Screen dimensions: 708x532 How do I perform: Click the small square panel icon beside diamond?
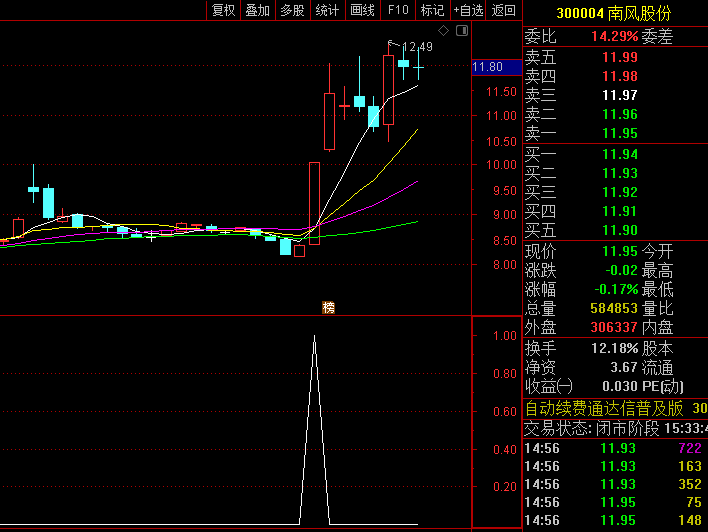[x=461, y=31]
